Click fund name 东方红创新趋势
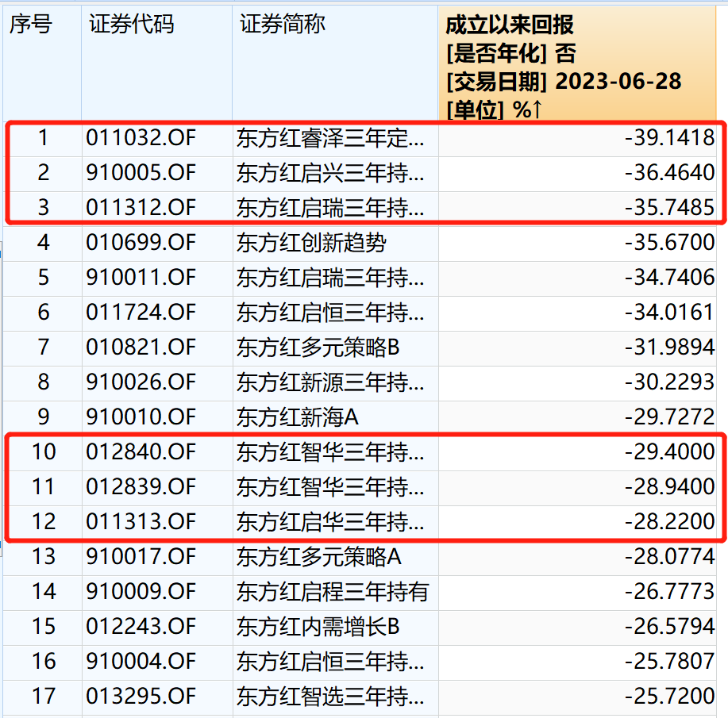 (311, 242)
